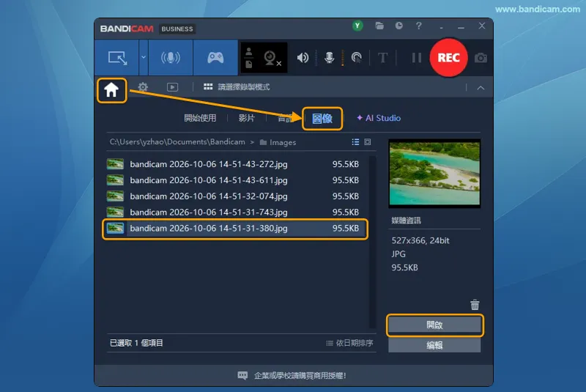Image resolution: width=586 pixels, height=392 pixels.
Task: Select file bandicam 2026-10-06 14-51-31-380.jpg
Action: pyautogui.click(x=234, y=229)
